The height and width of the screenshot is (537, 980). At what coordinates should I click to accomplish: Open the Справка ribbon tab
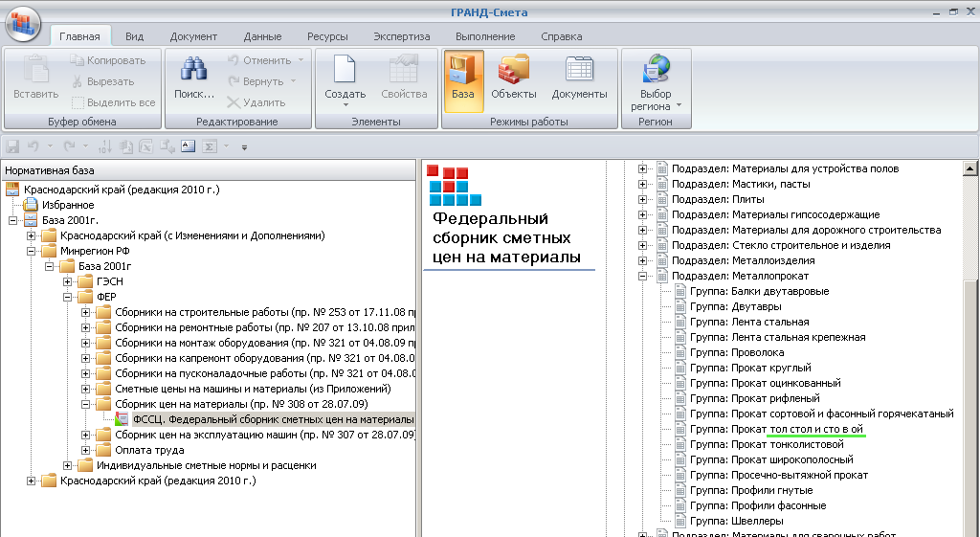(562, 36)
